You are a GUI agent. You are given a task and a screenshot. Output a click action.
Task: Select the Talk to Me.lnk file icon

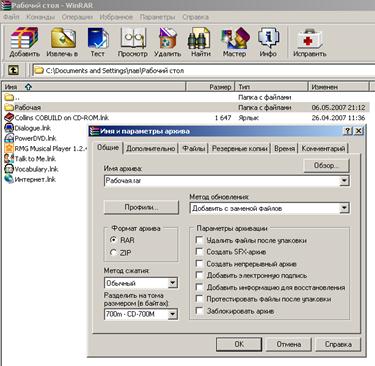pos(9,159)
